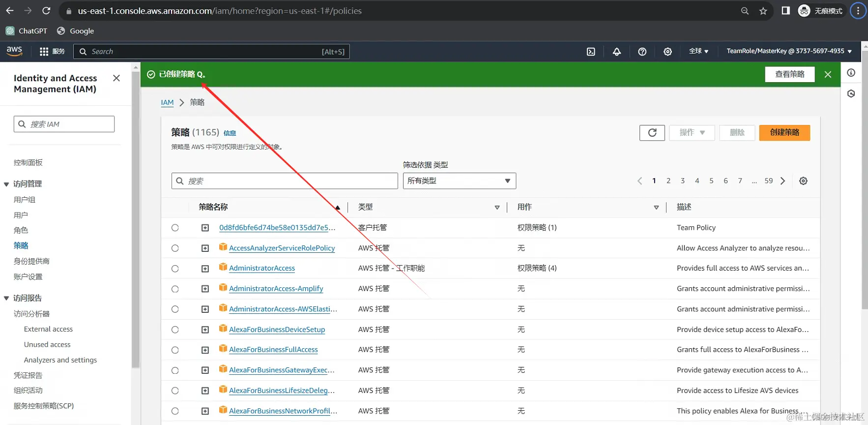Open Unused access in sidebar

pos(47,344)
